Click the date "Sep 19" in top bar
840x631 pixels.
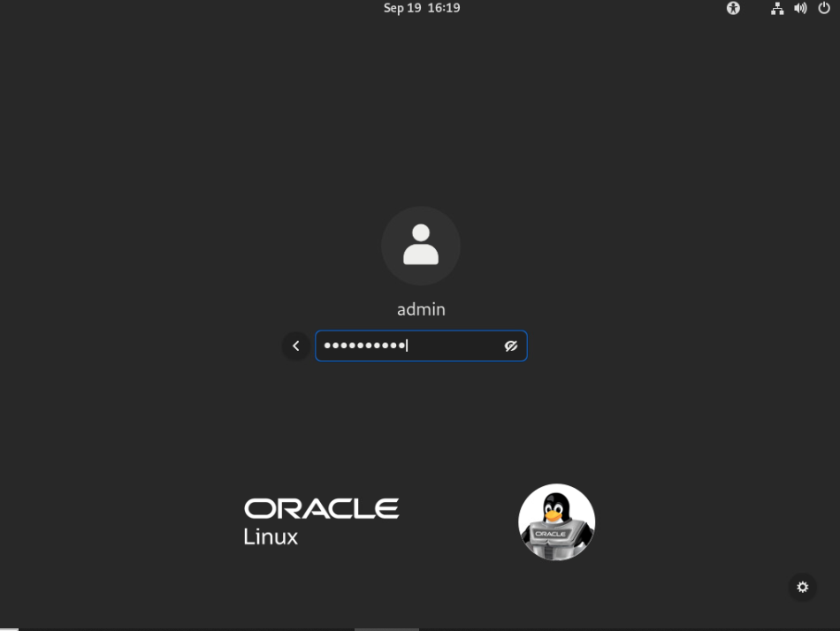coord(402,8)
